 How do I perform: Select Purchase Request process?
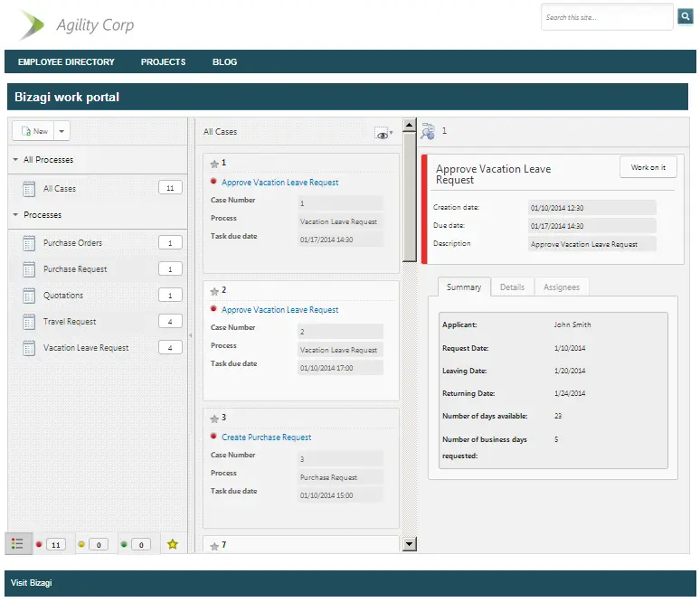(x=75, y=269)
